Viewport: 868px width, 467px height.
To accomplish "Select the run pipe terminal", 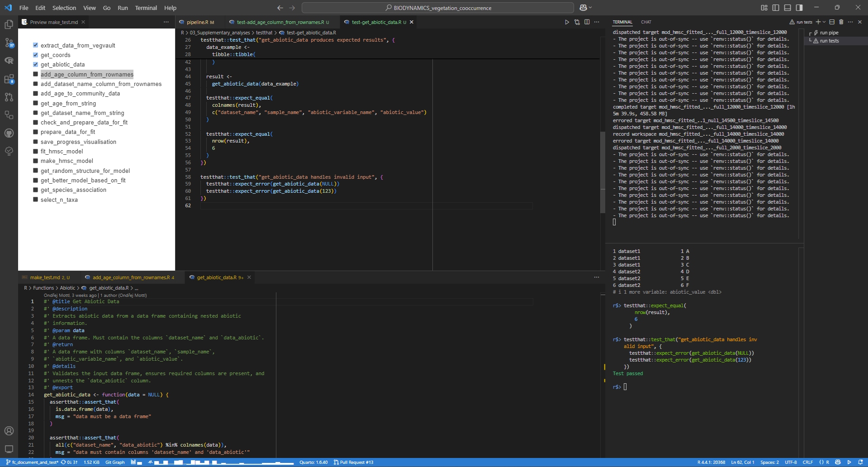I will 829,33.
